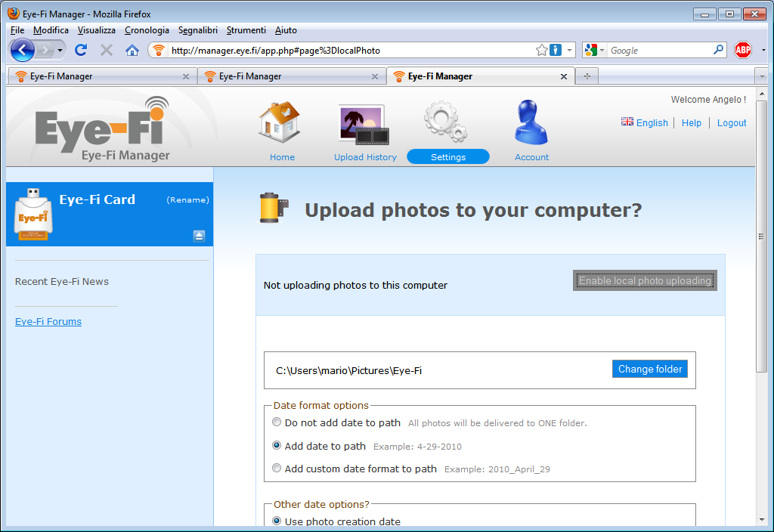This screenshot has width=774, height=532.
Task: Open the address bar history dropdown
Action: click(x=569, y=50)
